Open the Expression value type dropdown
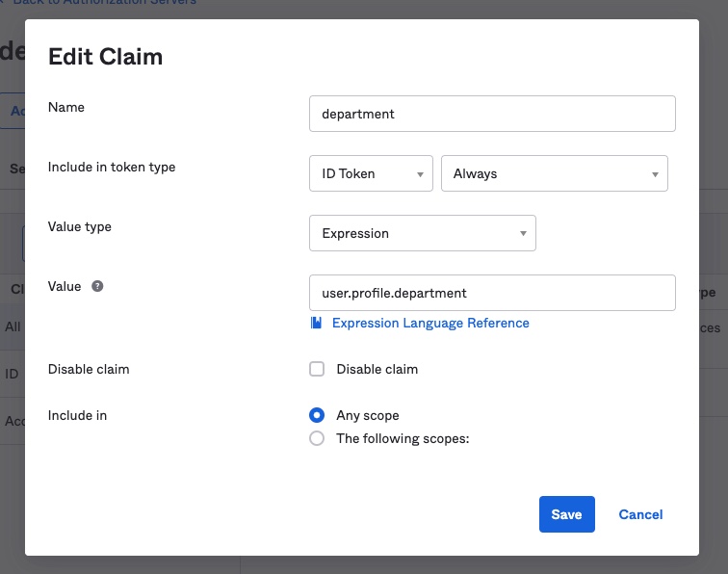The height and width of the screenshot is (574, 728). pyautogui.click(x=422, y=233)
